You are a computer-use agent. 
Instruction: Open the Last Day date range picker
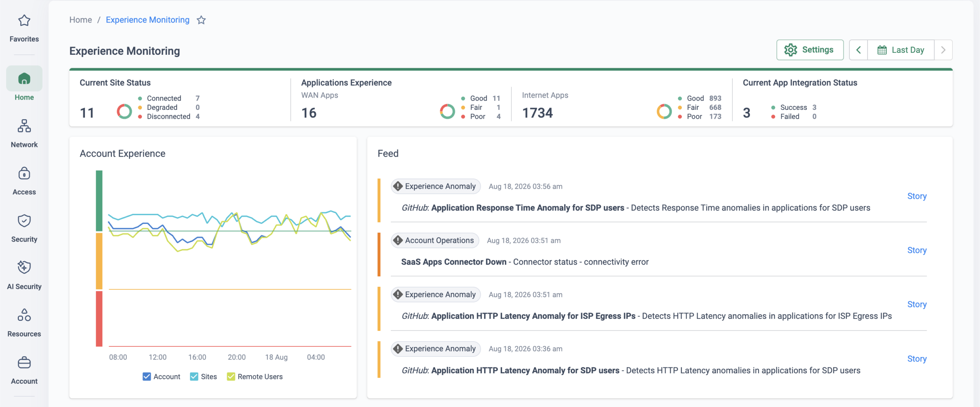(901, 50)
